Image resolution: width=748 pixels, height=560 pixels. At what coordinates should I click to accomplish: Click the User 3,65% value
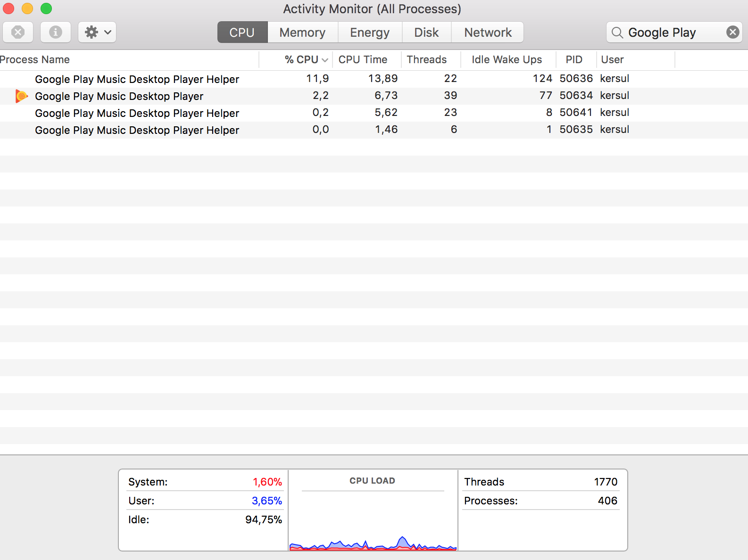pos(266,501)
